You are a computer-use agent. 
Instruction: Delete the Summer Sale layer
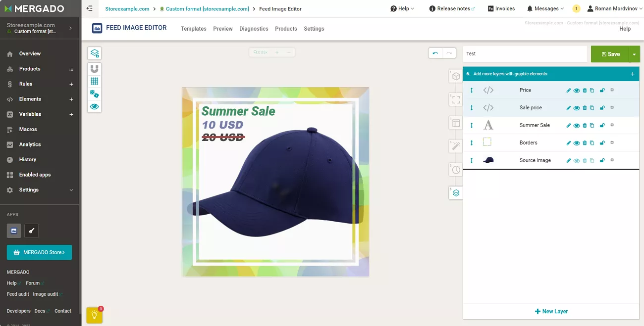(585, 126)
